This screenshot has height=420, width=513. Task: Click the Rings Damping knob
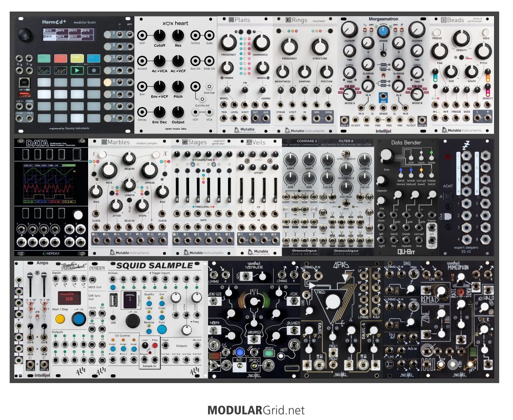[304, 72]
